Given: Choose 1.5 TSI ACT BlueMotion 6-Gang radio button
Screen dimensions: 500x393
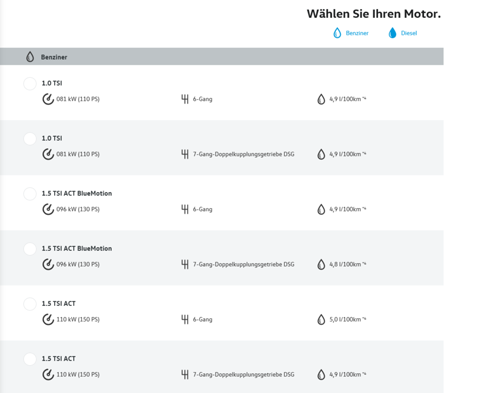Looking at the screenshot, I should click(30, 194).
